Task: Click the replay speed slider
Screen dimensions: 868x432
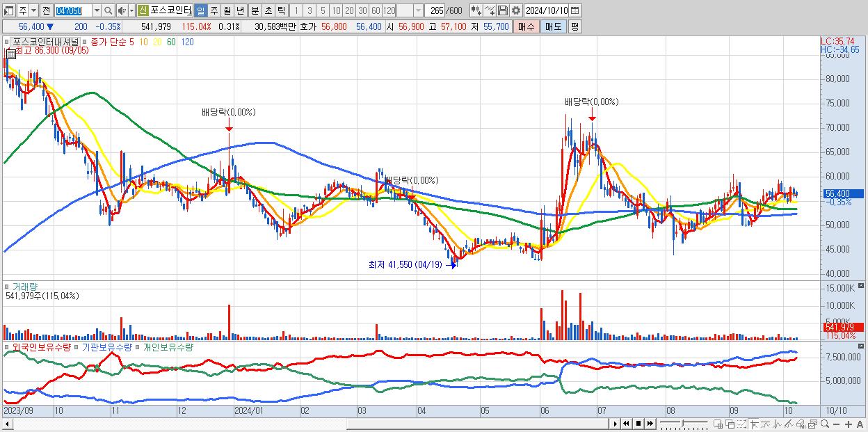Action: tap(684, 424)
